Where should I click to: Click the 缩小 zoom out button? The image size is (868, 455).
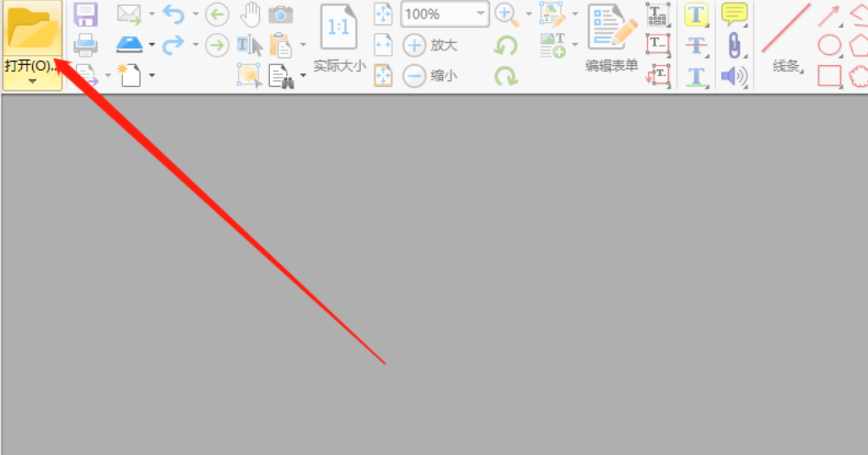pyautogui.click(x=431, y=76)
